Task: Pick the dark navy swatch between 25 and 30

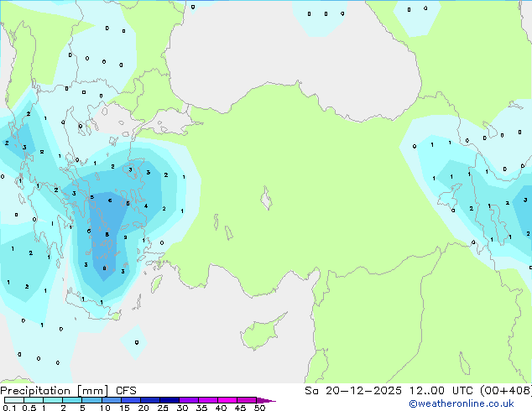Action: pos(169,400)
